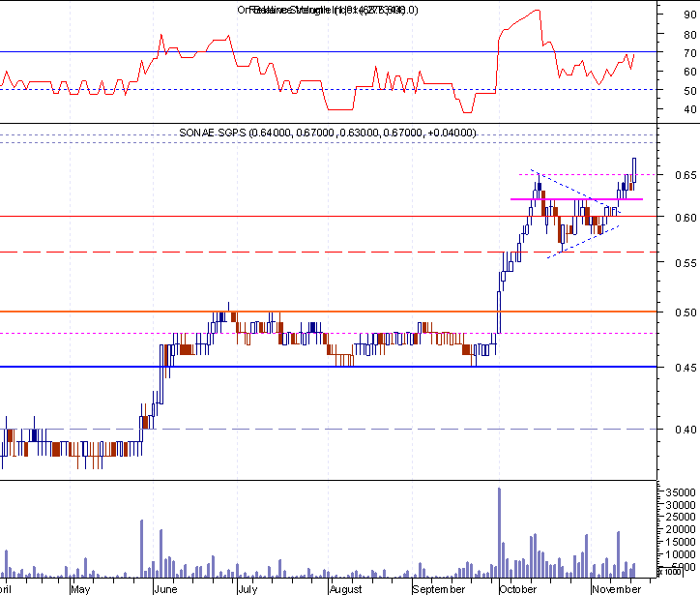
Task: Click the 80 label on the RSI scale
Action: [x=689, y=35]
